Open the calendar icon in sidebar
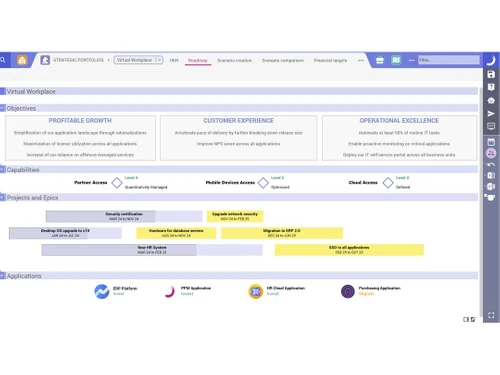The height and width of the screenshot is (375, 500). 491,142
